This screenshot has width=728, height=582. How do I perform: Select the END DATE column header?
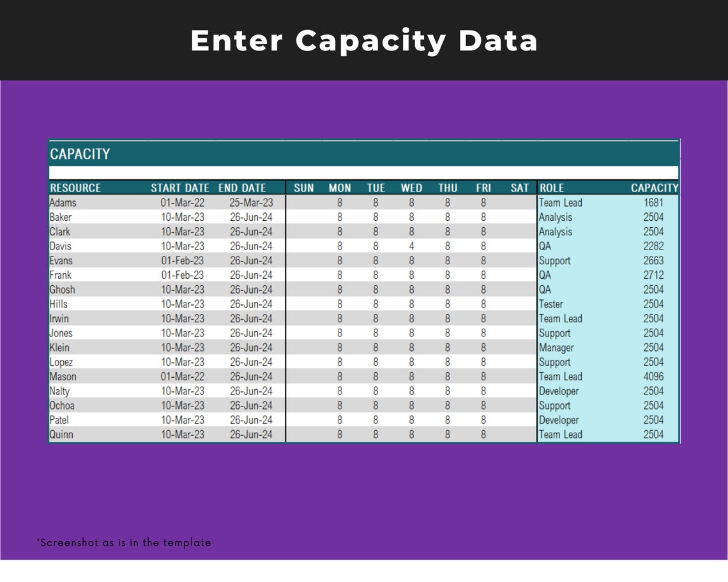242,188
